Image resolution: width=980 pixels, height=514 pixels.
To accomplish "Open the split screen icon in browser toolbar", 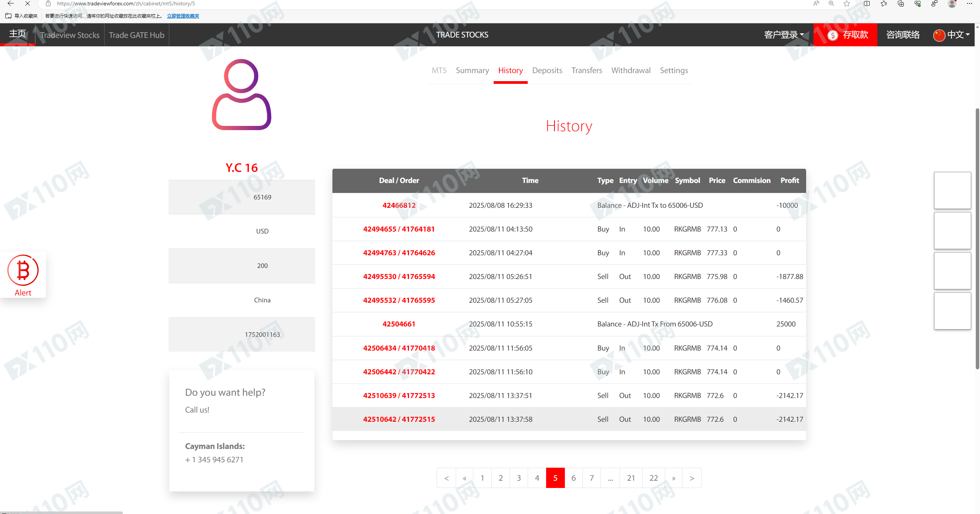I will click(x=867, y=4).
